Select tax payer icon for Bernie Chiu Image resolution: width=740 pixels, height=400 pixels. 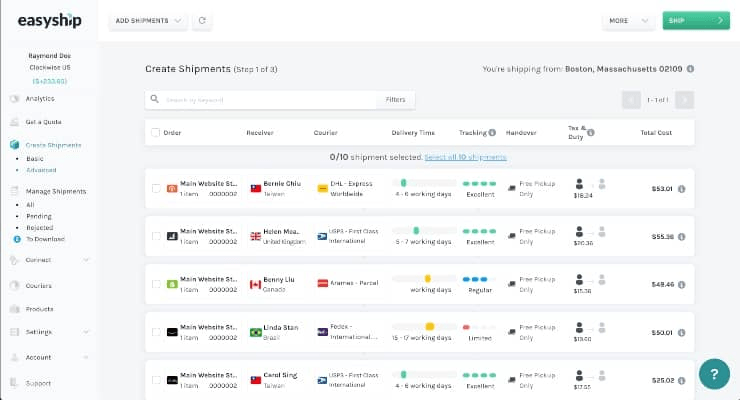(580, 183)
